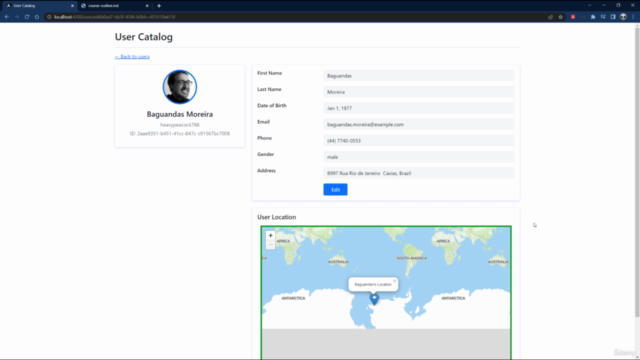
Task: Open the alien profile avatar menu
Action: 623,17
